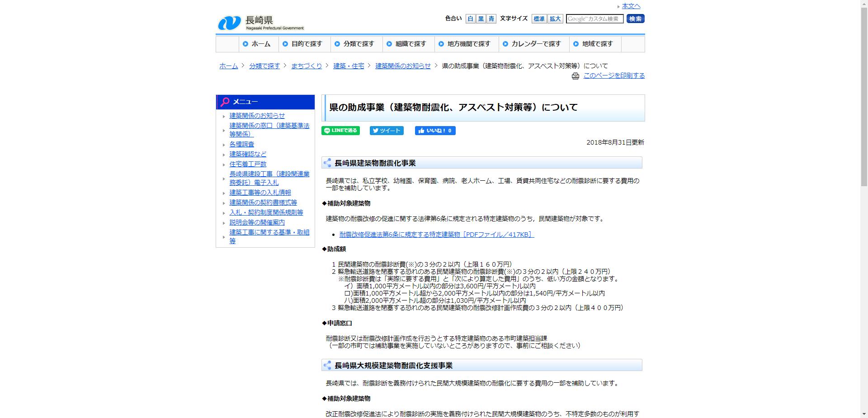Click the printer icon beside このページを印刷する
The width and height of the screenshot is (868, 418).
pyautogui.click(x=575, y=76)
